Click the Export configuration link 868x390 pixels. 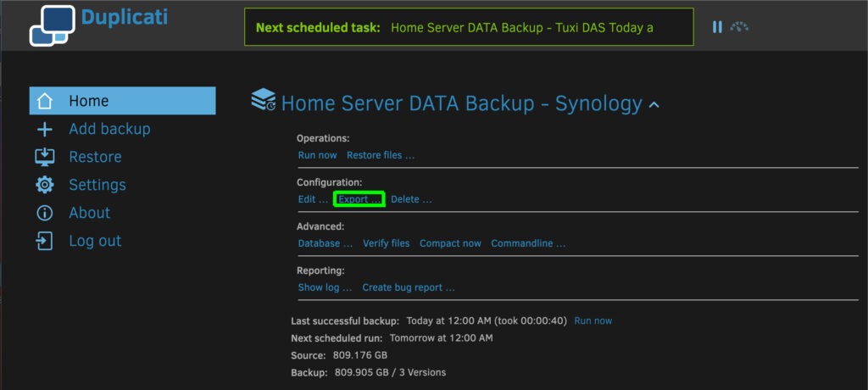tap(359, 199)
